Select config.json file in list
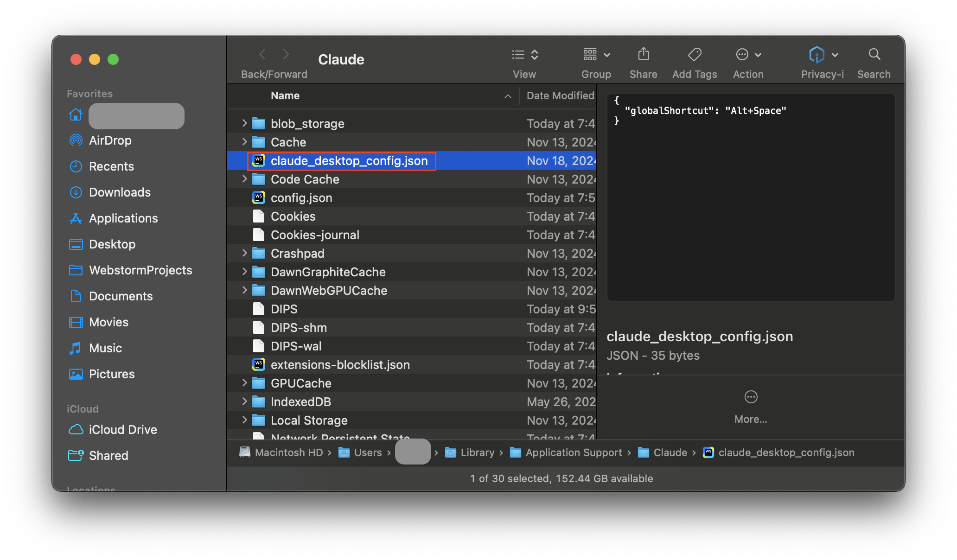This screenshot has width=957, height=560. (301, 198)
